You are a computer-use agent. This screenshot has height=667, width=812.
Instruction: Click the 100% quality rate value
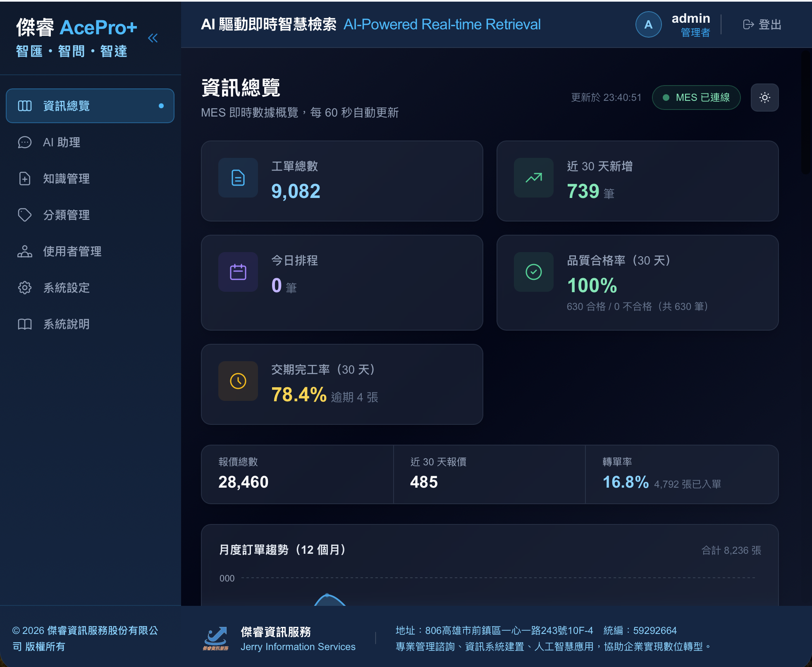pos(592,286)
